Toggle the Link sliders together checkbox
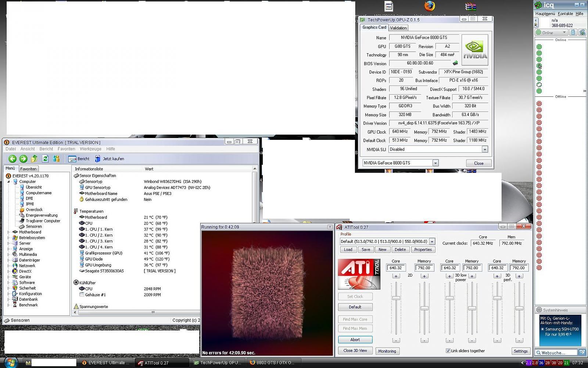Screen dimensions: 588x368 click(448, 351)
